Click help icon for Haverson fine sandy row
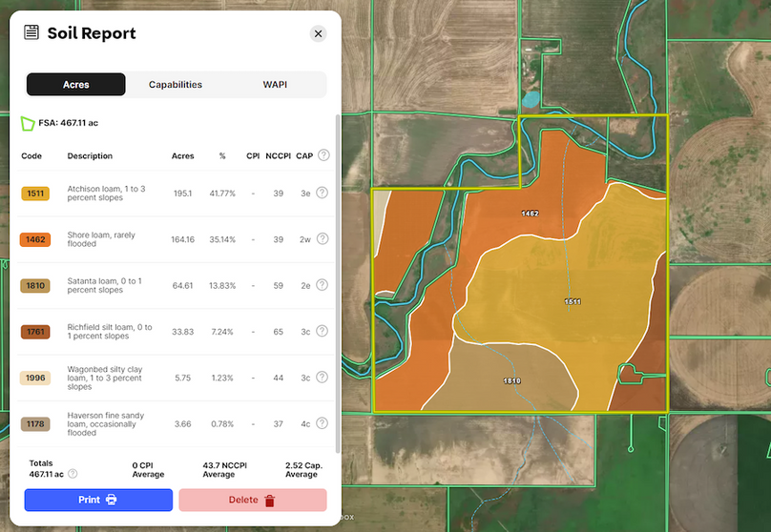 (322, 423)
